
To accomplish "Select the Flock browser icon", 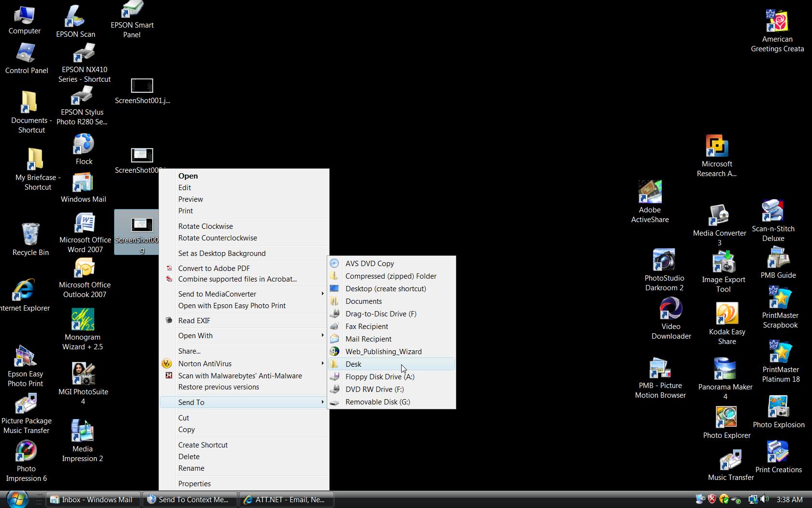I will pos(84,149).
